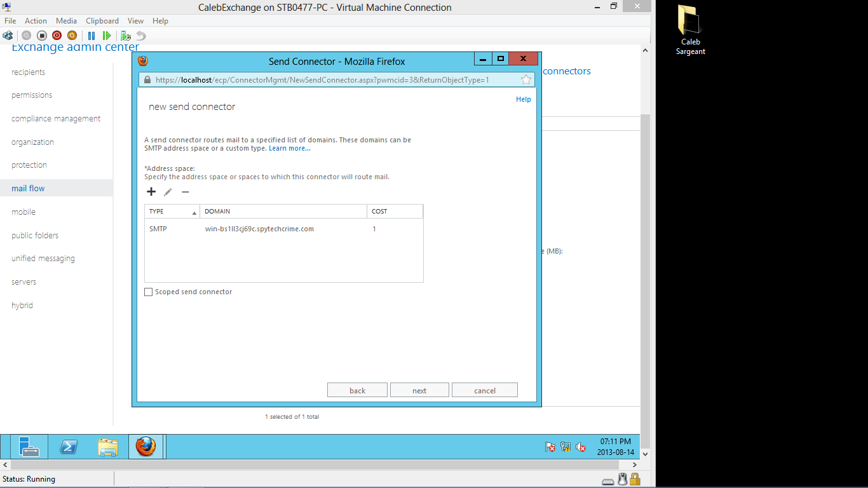Screen dimensions: 868x488
Task: Open the Help menu in the menu bar
Action: [160, 21]
